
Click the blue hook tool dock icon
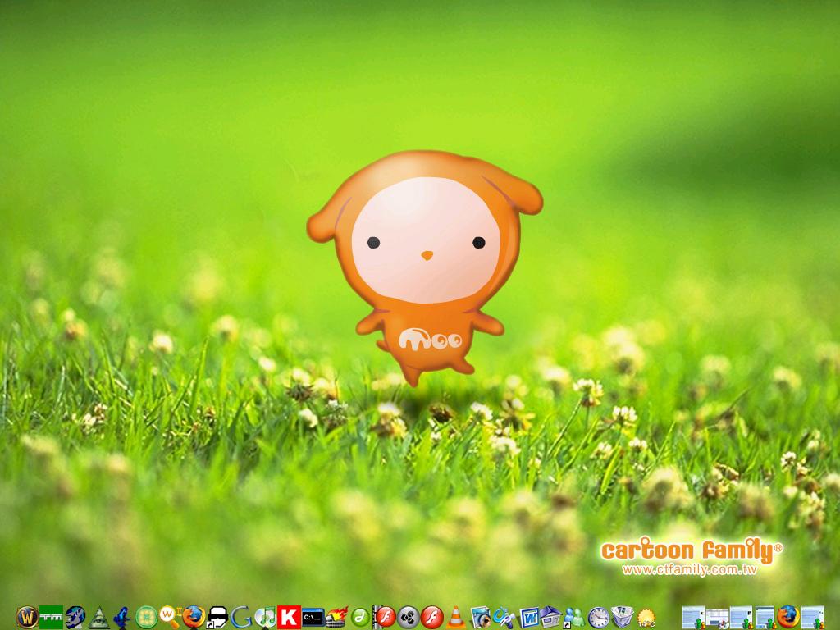pos(504,617)
